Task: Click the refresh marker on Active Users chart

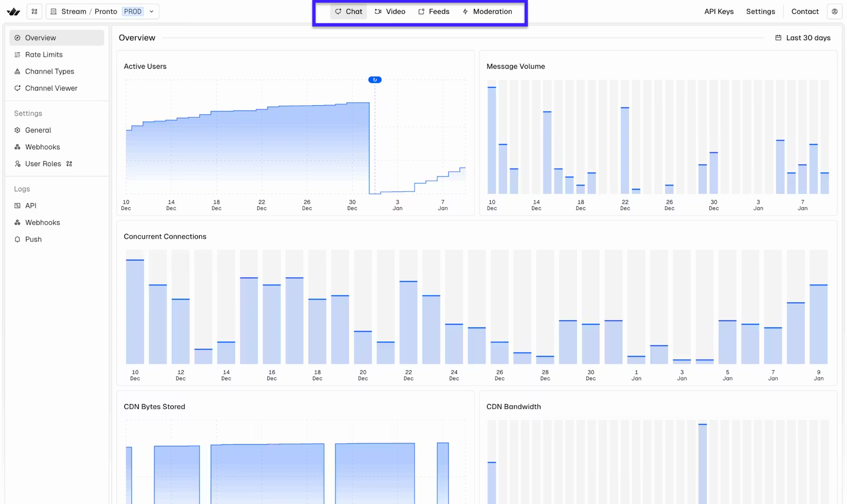Action: point(375,80)
